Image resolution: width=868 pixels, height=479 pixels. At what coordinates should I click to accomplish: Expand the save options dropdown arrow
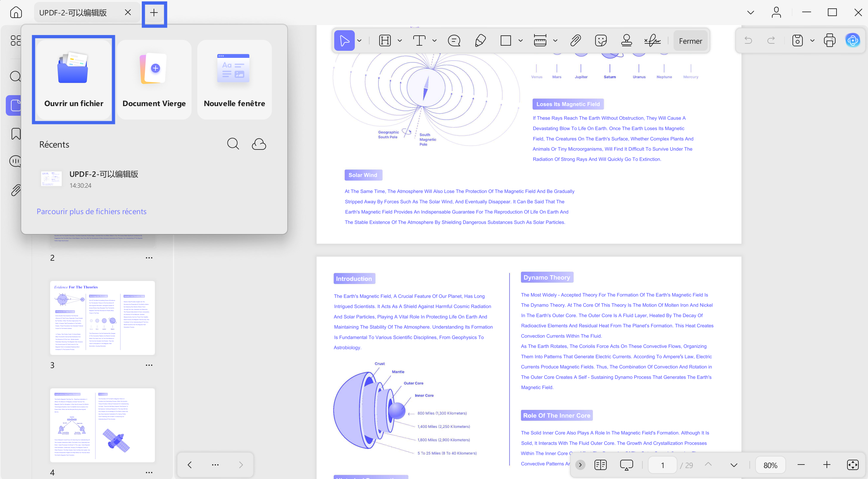pyautogui.click(x=812, y=41)
